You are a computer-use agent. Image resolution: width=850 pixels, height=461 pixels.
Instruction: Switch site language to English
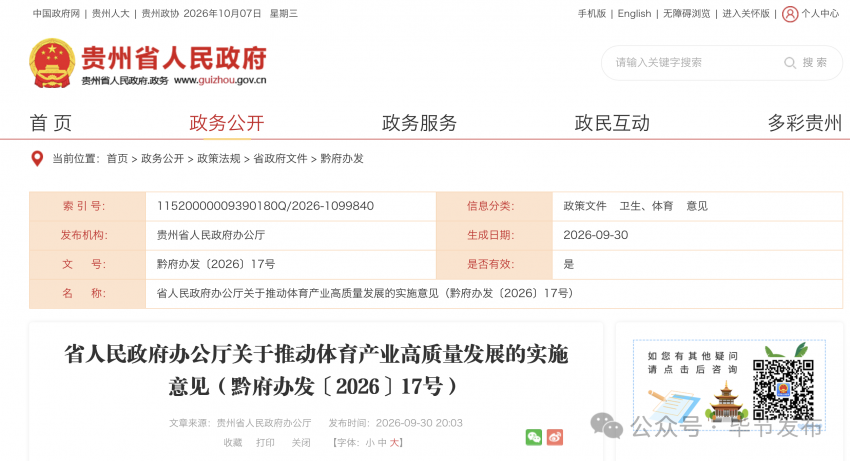(634, 14)
